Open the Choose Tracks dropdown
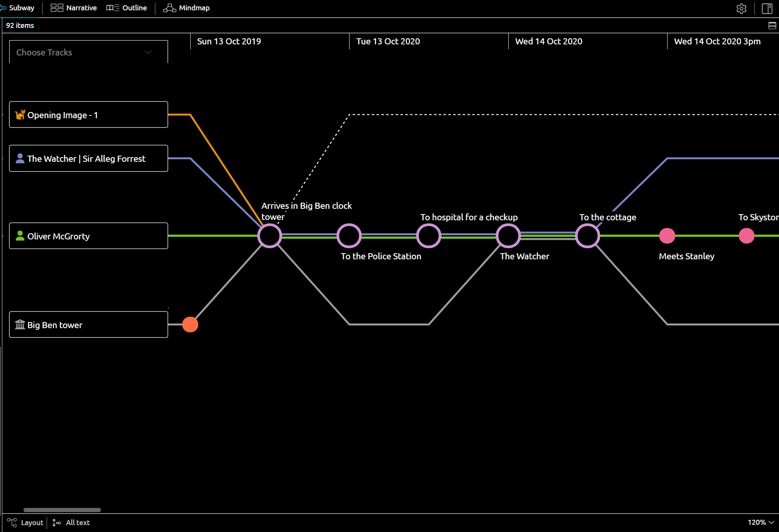 [x=88, y=52]
